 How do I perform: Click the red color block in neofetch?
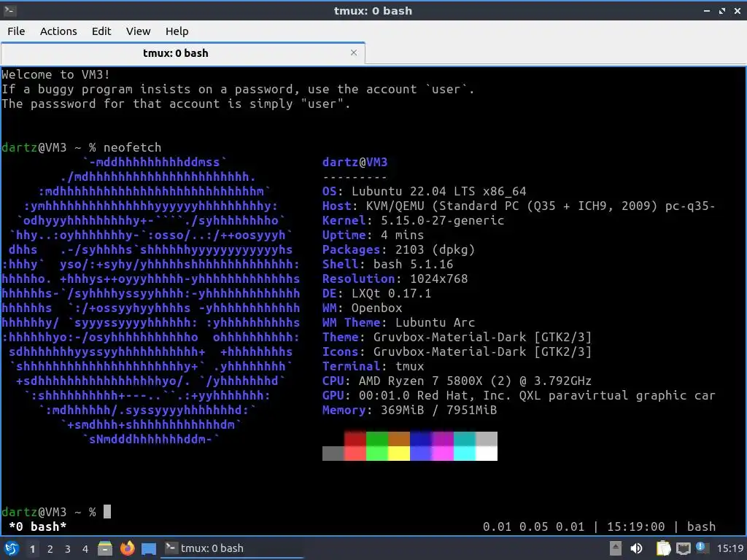[355, 439]
